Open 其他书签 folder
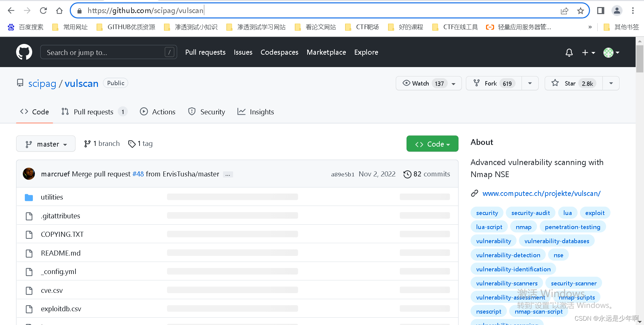Viewport: 644px width, 325px height. [x=621, y=27]
